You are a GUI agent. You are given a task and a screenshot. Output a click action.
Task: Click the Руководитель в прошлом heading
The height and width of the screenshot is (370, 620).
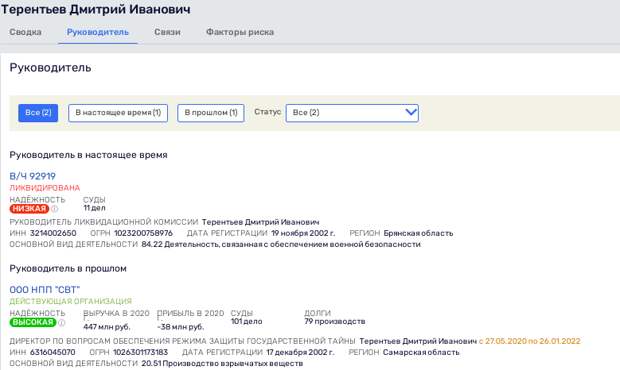click(x=68, y=268)
